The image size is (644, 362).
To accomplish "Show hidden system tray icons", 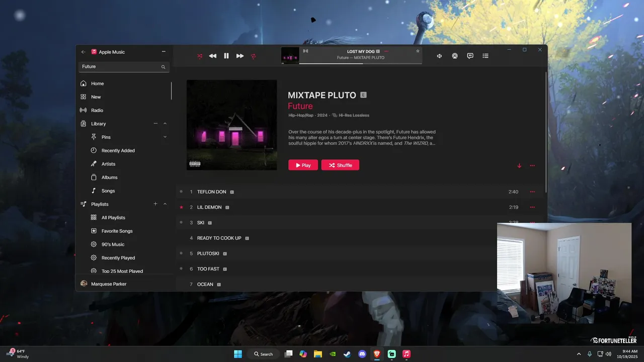I will [579, 354].
